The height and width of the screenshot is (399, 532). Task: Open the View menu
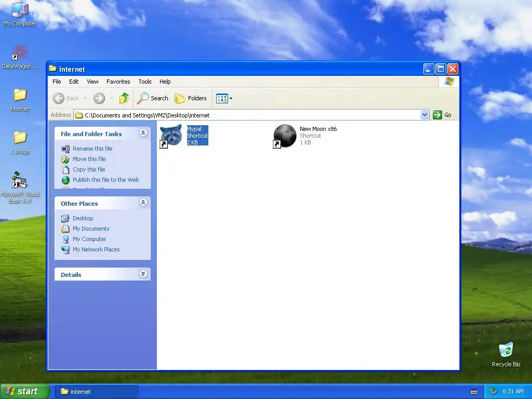click(x=92, y=82)
